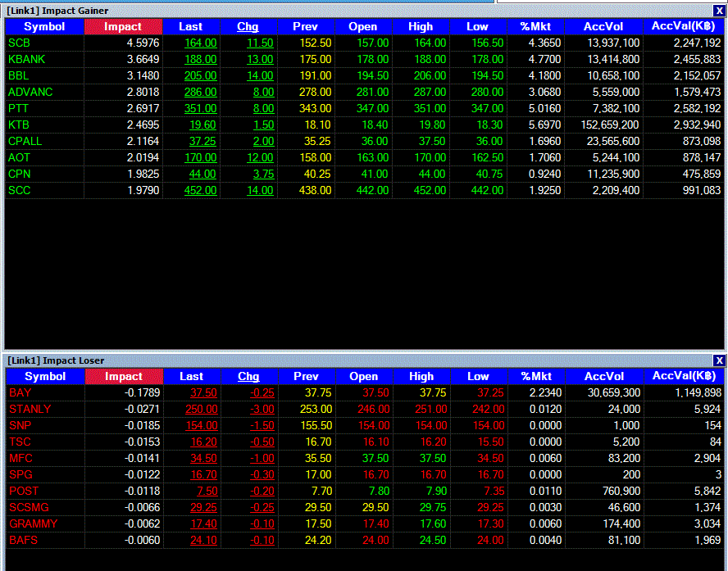The height and width of the screenshot is (571, 728).
Task: Click Low header in Impact Loser
Action: click(479, 376)
